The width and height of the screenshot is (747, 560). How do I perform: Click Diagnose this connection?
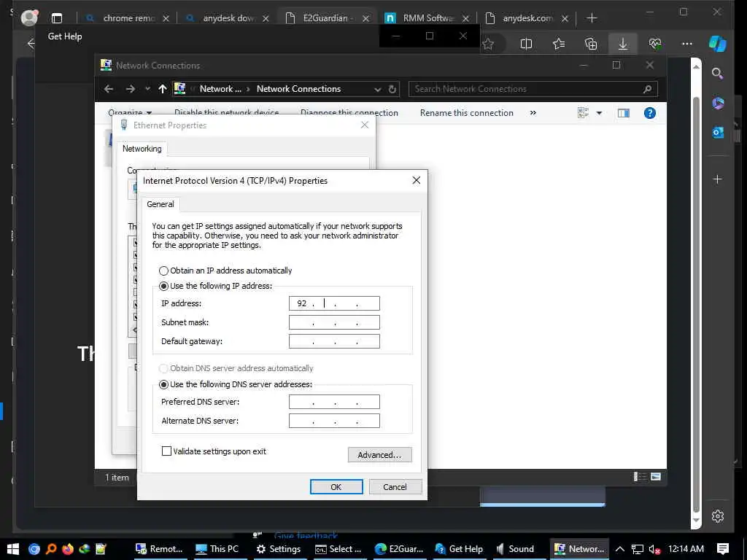point(349,113)
